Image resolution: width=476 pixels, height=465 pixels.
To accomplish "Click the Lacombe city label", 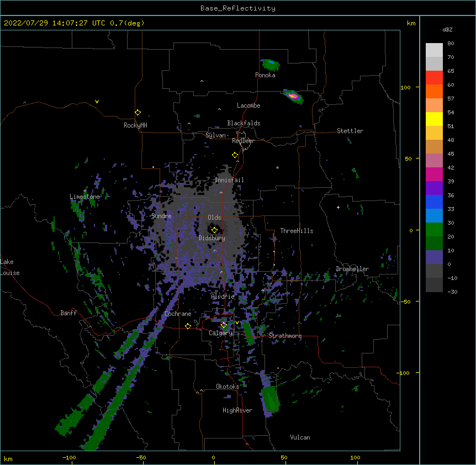I will point(248,105).
